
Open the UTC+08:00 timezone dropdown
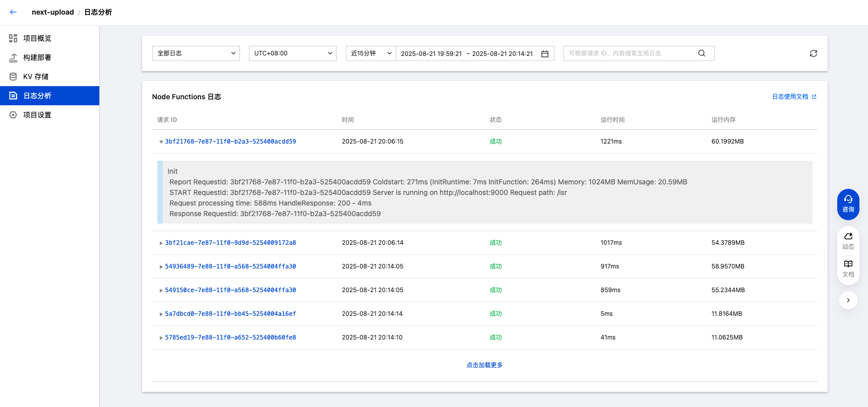point(293,53)
